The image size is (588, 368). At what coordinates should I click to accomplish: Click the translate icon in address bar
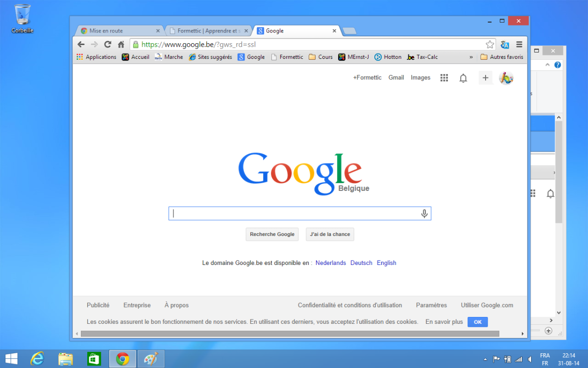coord(505,45)
